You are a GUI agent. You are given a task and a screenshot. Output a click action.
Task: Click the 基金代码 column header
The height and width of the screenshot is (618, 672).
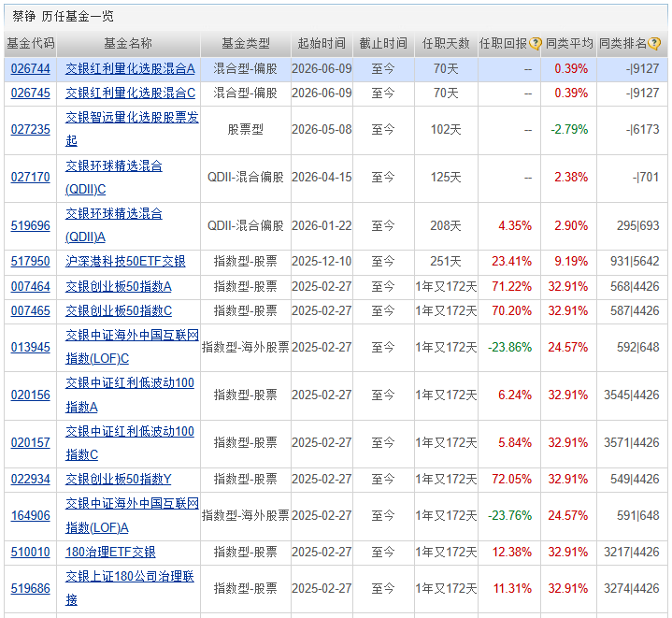coord(31,43)
